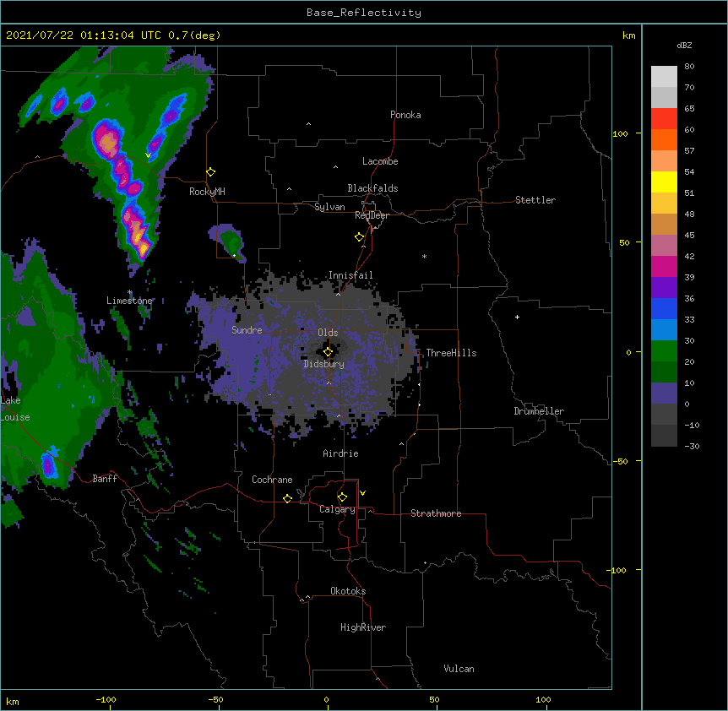Click the red 65 dBZ legend color
Screen dimensions: 728x711
(664, 119)
